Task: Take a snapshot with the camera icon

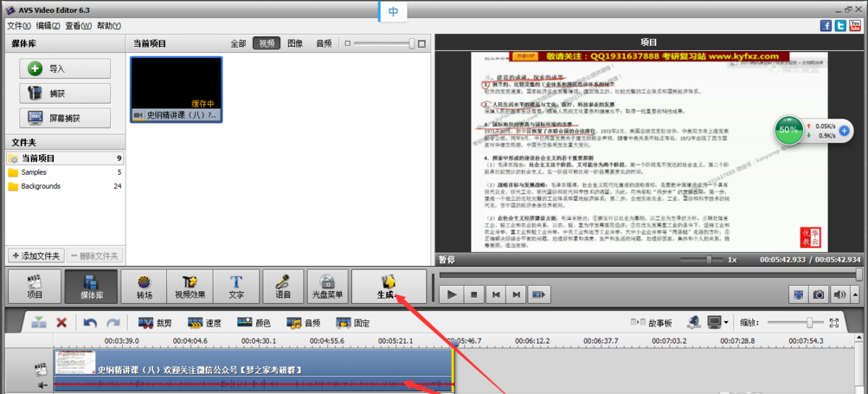Action: click(x=818, y=294)
